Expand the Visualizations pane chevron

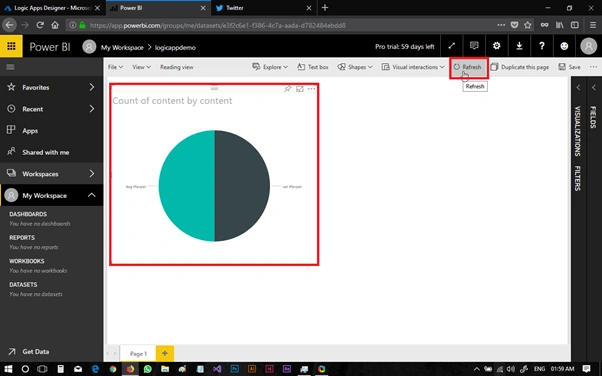point(578,88)
